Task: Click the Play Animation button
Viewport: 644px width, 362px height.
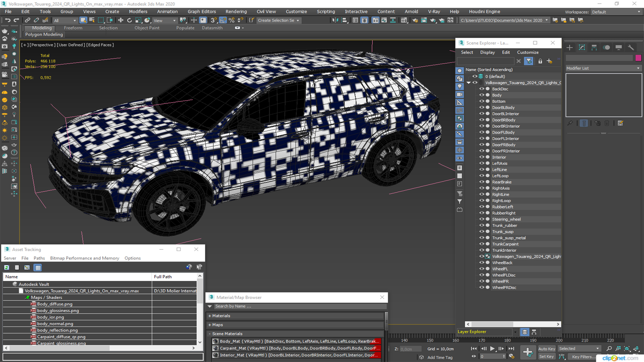Action: (x=492, y=349)
